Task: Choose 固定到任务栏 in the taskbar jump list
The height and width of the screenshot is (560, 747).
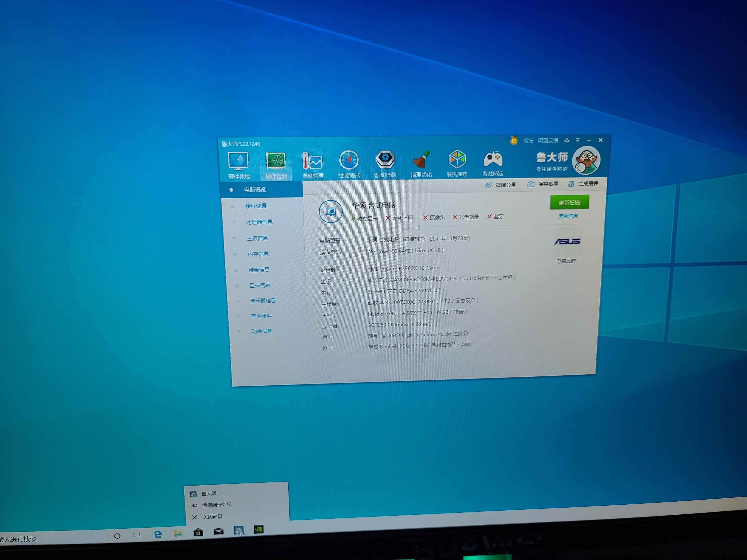Action: [x=216, y=505]
